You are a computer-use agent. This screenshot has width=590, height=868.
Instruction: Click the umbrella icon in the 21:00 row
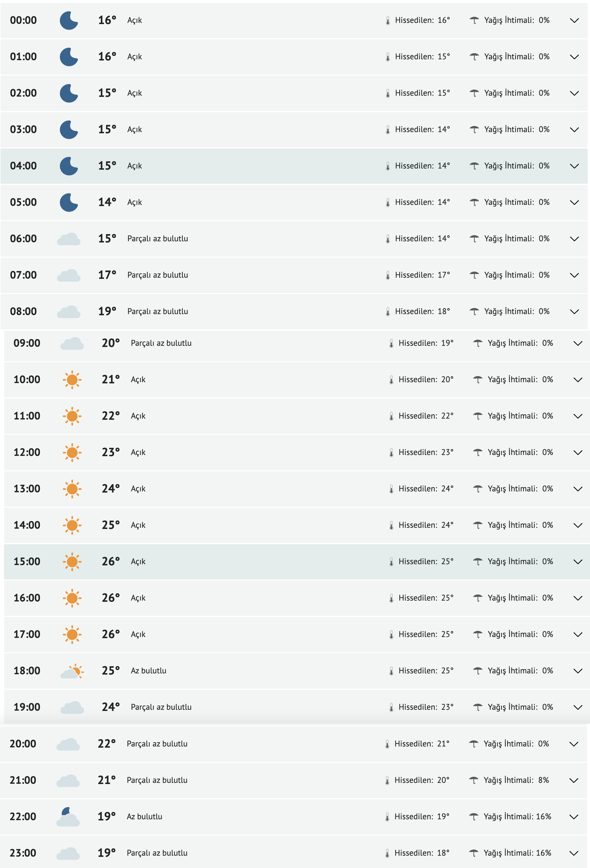click(x=473, y=780)
